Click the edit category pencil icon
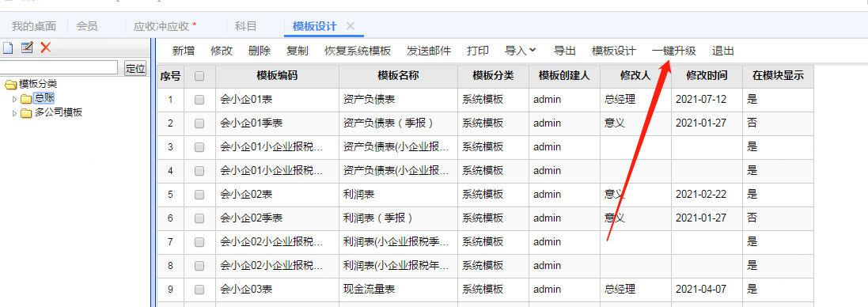This screenshot has width=868, height=307. click(27, 48)
